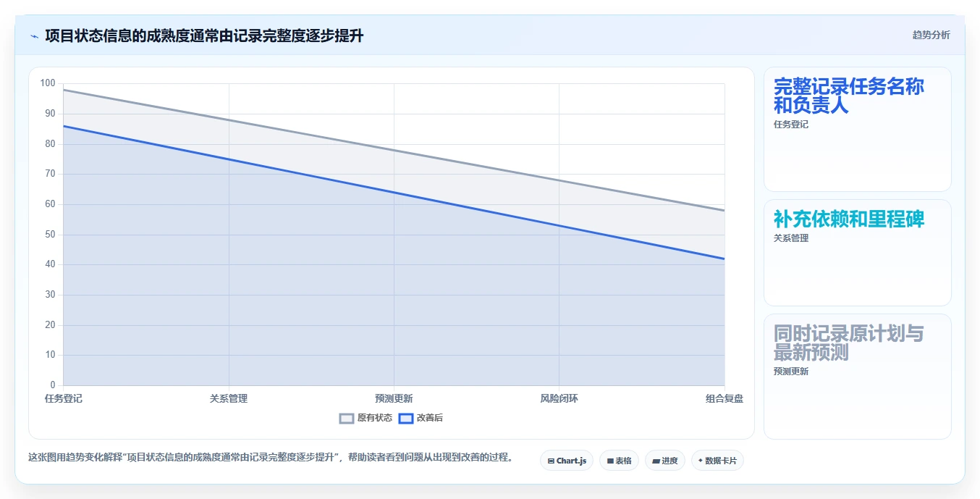Click the trend icon beside the header title
980x499 pixels.
click(34, 36)
